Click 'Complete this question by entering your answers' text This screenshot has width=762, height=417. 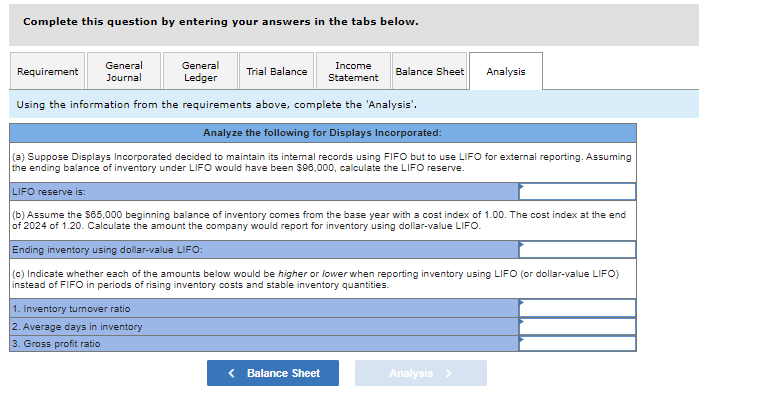(x=221, y=22)
